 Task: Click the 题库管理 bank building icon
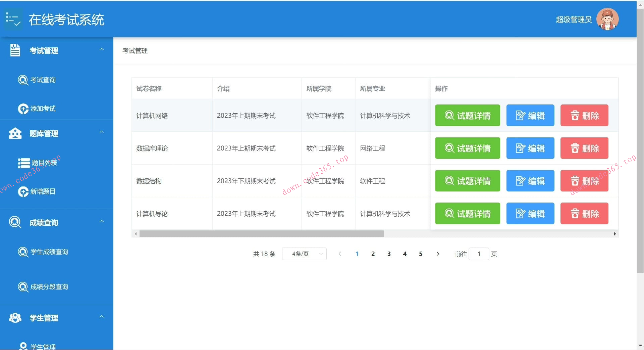(15, 133)
